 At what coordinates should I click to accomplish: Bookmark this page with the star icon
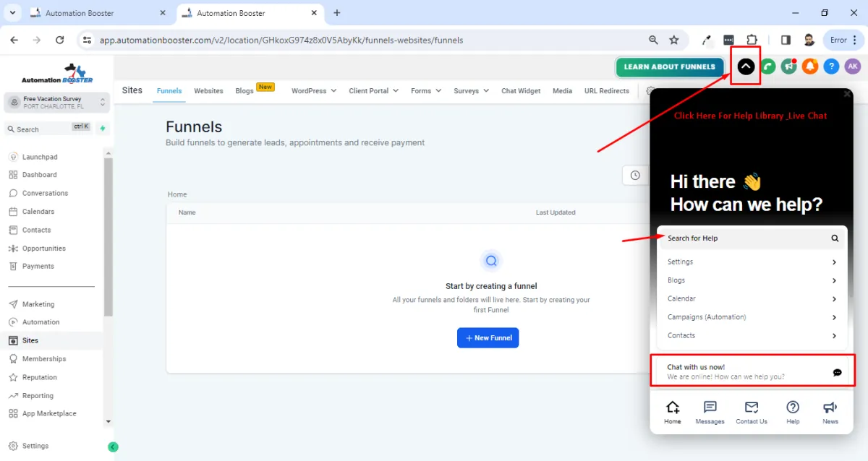point(674,40)
